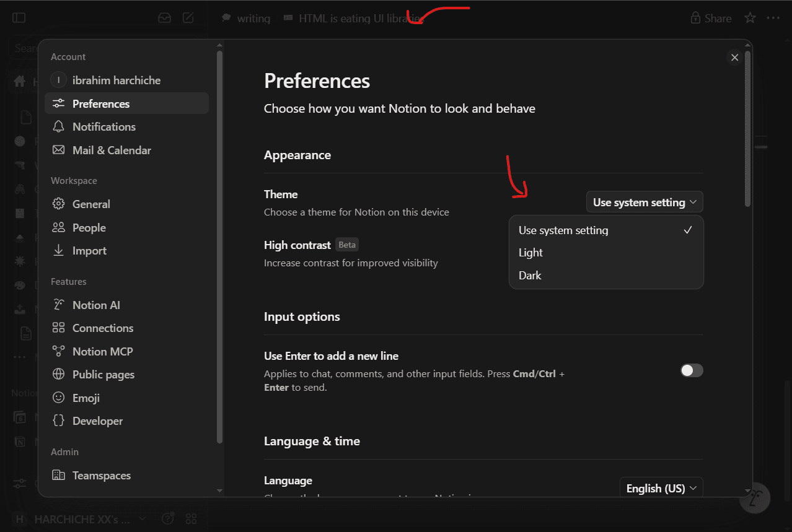The width and height of the screenshot is (792, 532).
Task: Click the main Preferences panel scrollbar thumb
Action: [748, 129]
